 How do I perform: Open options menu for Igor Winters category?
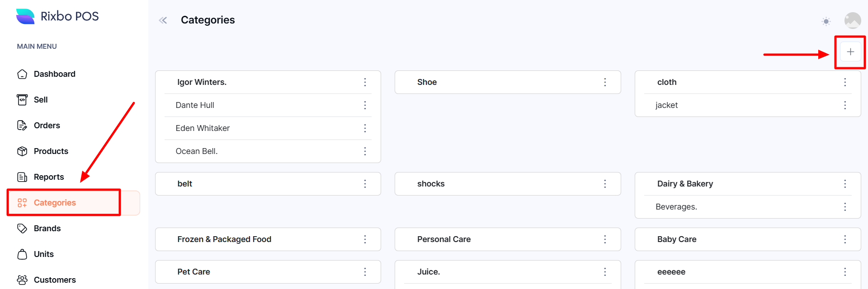tap(365, 82)
